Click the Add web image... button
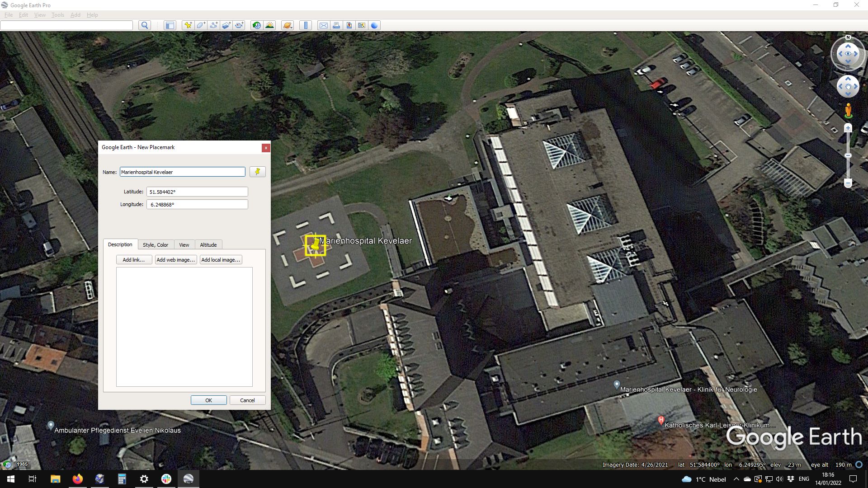Screen dimensions: 868x488 pyautogui.click(x=176, y=260)
